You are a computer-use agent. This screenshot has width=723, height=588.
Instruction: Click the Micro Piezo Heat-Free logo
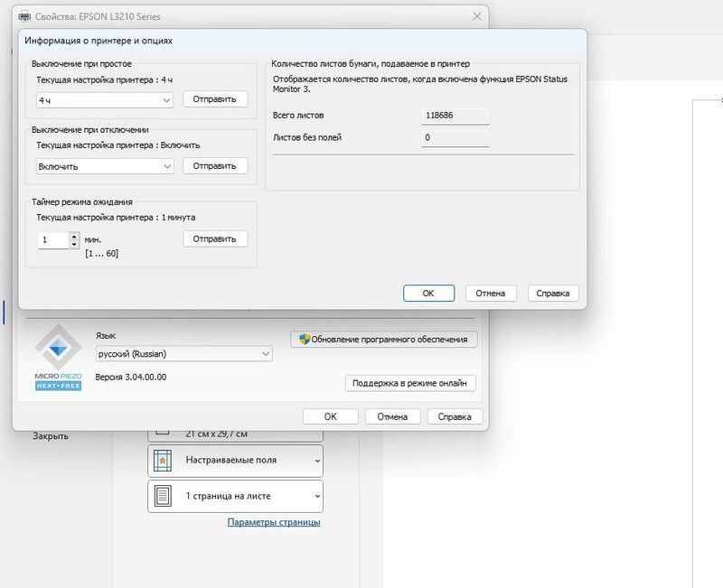[58, 358]
